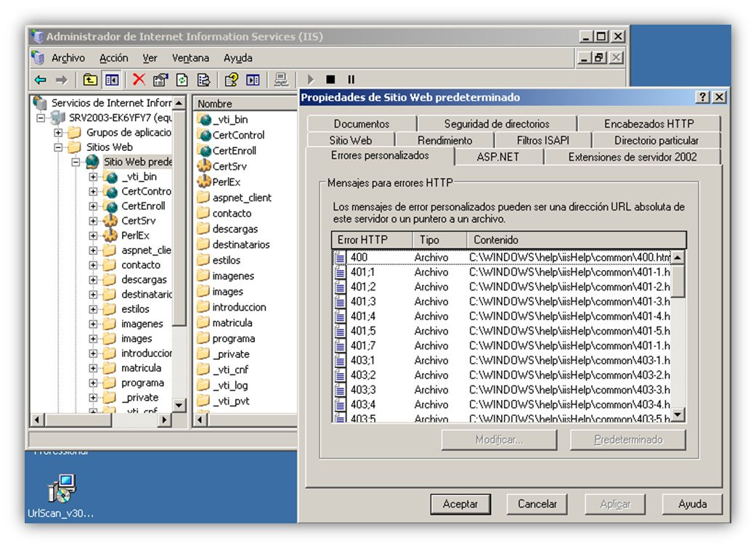Click the Cancelar button
The width and height of the screenshot is (756, 548).
537,504
